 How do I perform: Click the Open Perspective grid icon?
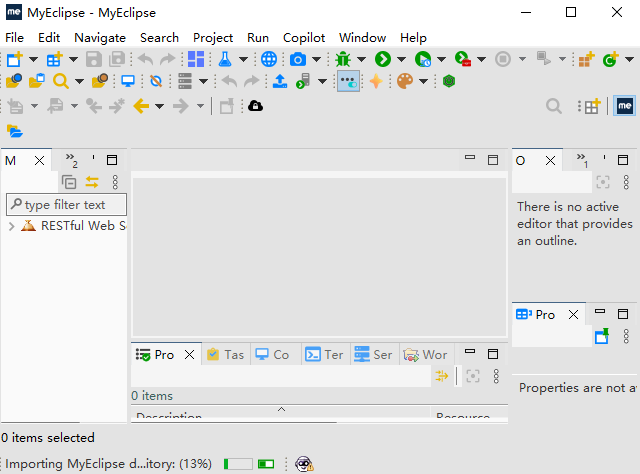[591, 106]
